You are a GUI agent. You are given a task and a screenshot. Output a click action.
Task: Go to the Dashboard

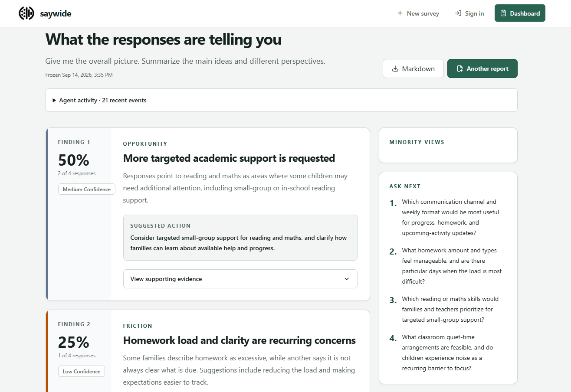click(520, 13)
